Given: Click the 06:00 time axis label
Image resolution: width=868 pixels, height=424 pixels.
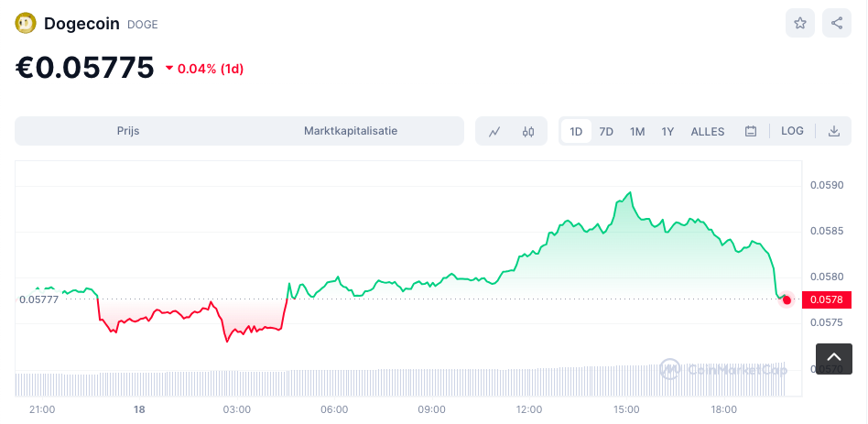Looking at the screenshot, I should pos(334,410).
